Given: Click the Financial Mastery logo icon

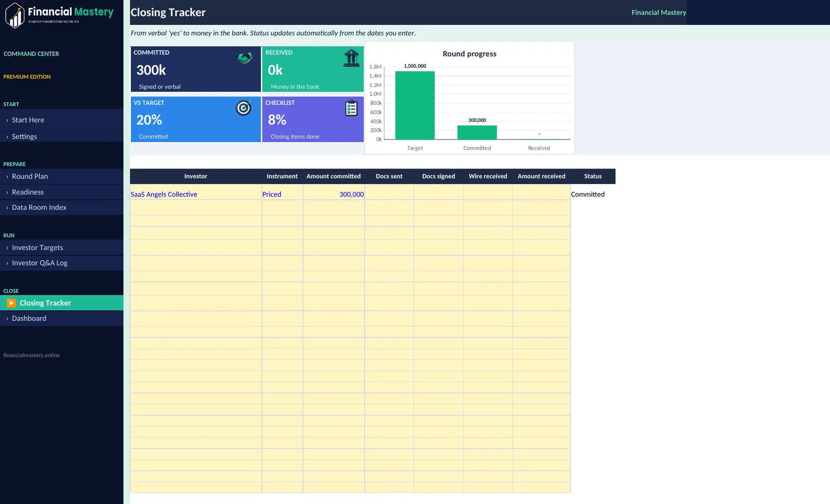Looking at the screenshot, I should point(15,15).
